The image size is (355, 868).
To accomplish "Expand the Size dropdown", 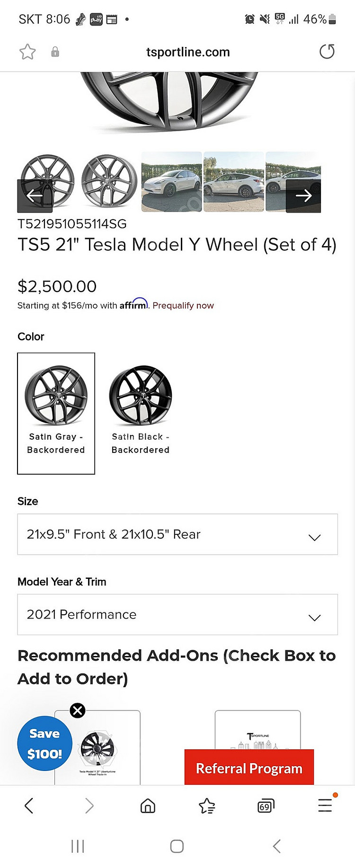I will tap(177, 534).
